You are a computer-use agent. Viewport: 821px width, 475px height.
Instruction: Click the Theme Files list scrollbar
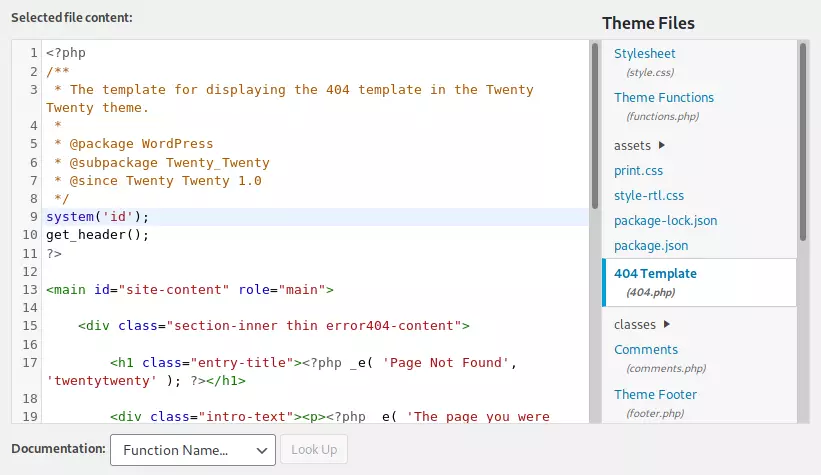803,140
